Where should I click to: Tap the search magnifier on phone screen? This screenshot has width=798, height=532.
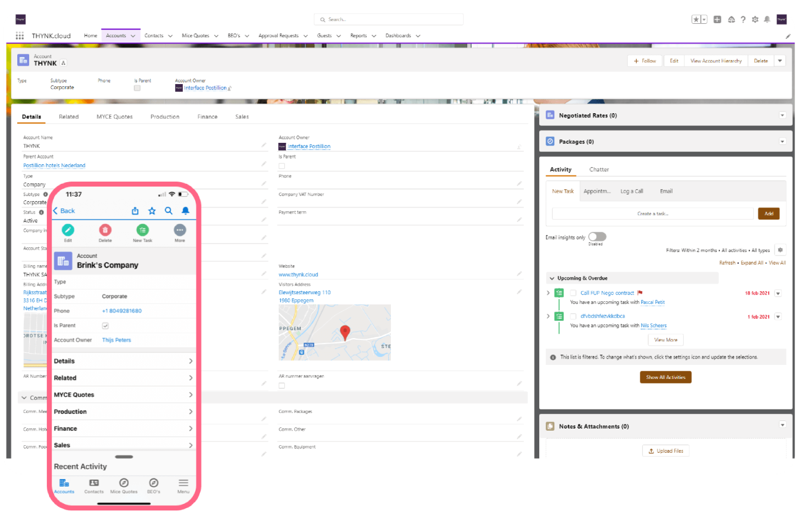[169, 211]
